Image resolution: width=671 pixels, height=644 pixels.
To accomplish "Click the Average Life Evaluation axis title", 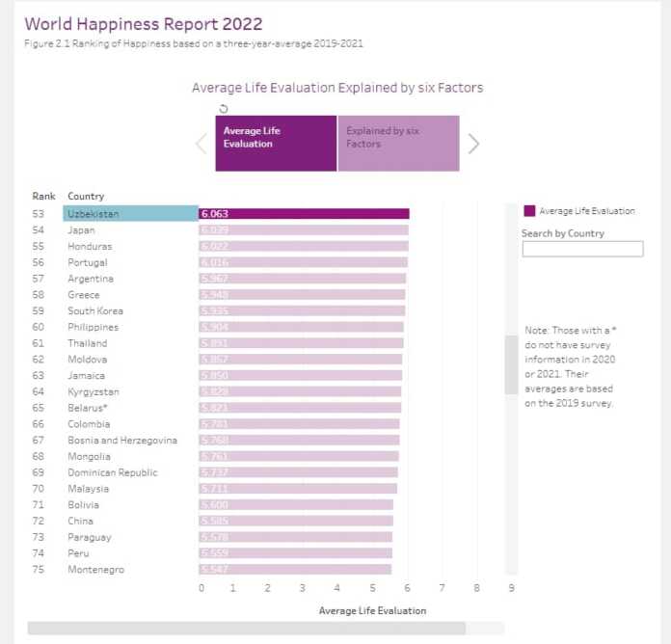I will tap(372, 610).
